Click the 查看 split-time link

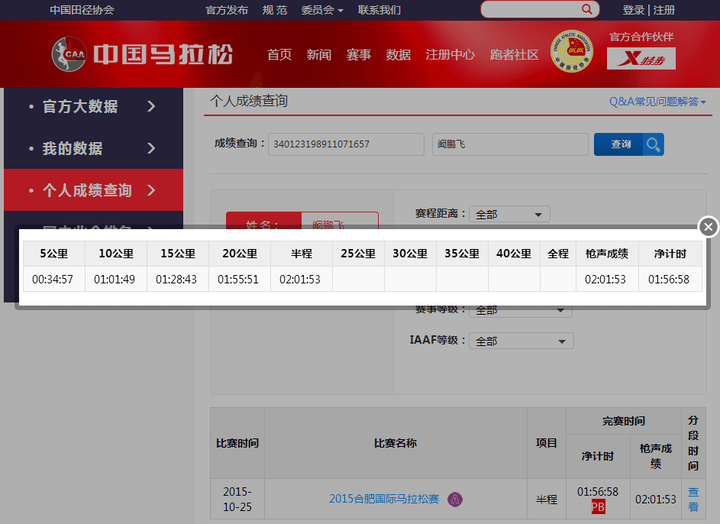693,499
